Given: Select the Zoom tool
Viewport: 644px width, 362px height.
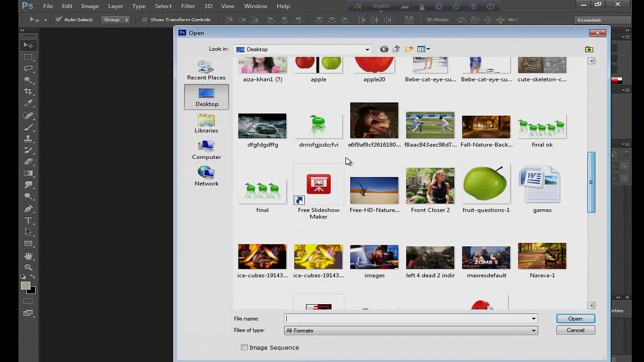Looking at the screenshot, I should coord(29,267).
